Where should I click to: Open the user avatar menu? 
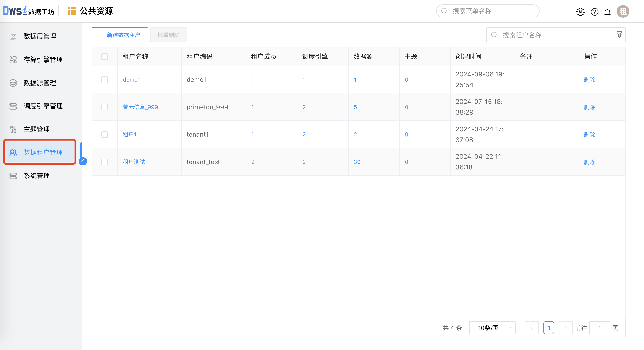coord(623,11)
